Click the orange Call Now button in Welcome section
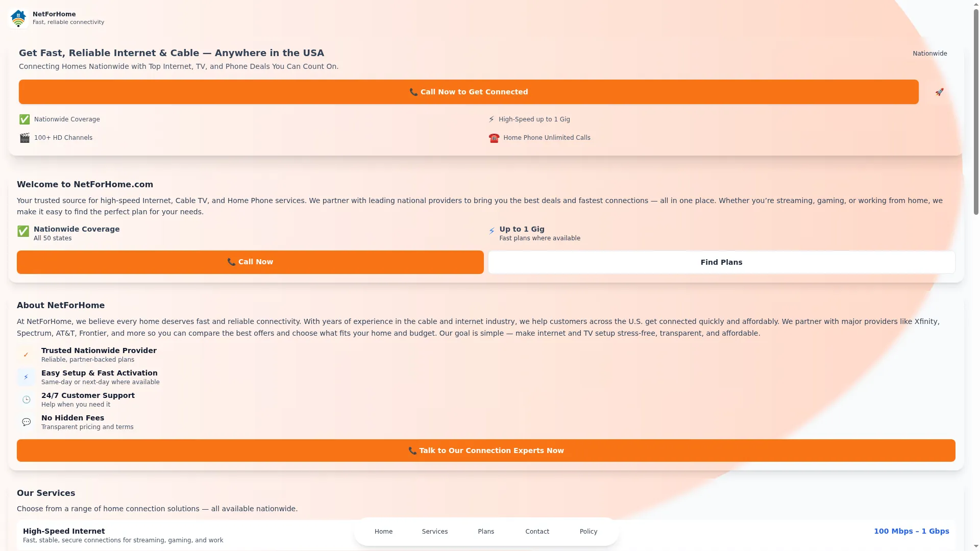Image resolution: width=980 pixels, height=551 pixels. tap(250, 262)
